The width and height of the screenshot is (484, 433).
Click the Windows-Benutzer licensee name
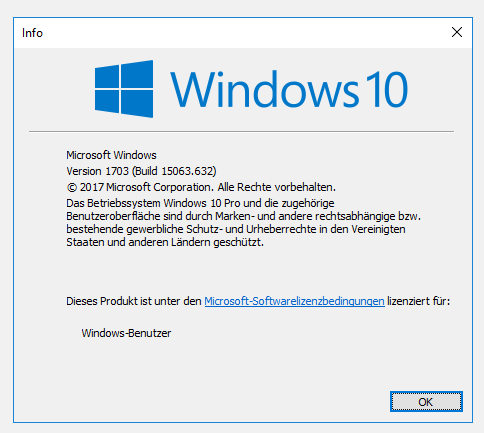[x=126, y=333]
